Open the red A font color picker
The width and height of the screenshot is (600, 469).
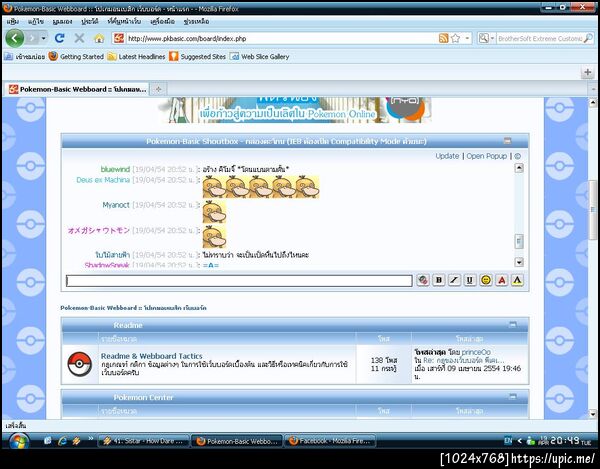[502, 280]
